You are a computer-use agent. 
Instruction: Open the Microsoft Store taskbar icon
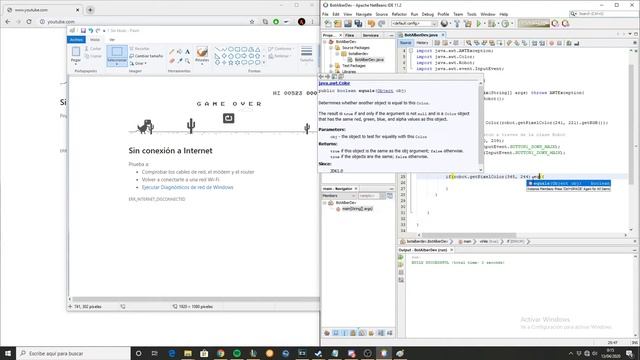[x=204, y=353]
